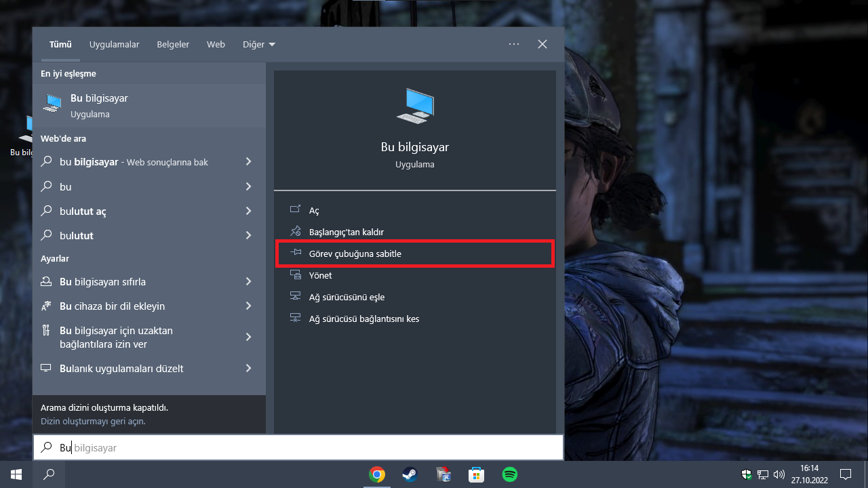The height and width of the screenshot is (488, 868).
Task: Open the uninstaller app icon beside Steam
Action: pos(443,474)
